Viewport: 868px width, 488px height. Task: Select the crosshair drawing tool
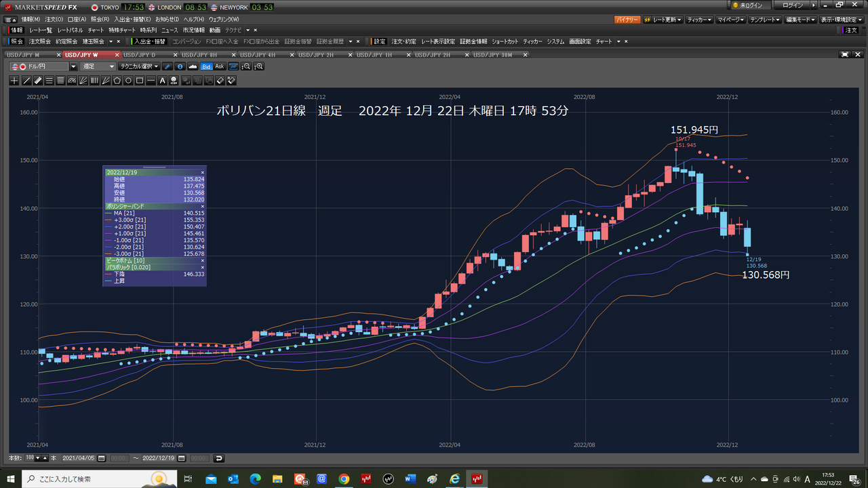[15, 81]
